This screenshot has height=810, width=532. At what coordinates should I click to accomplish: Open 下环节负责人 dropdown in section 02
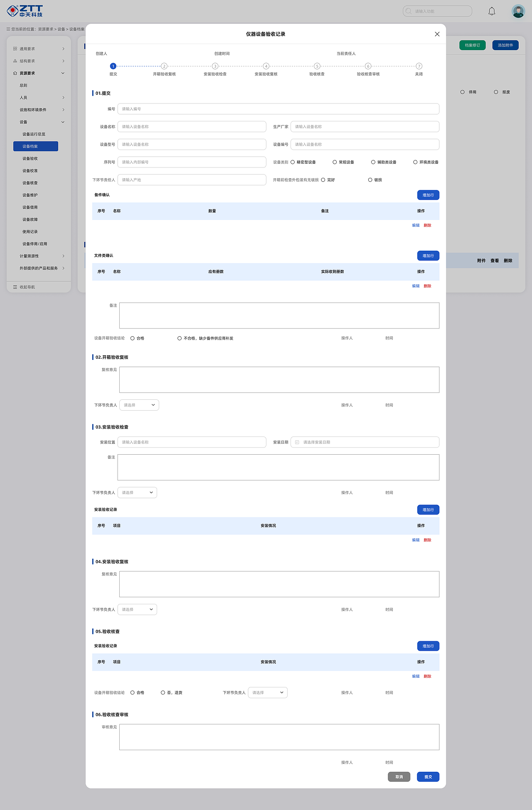(x=139, y=405)
